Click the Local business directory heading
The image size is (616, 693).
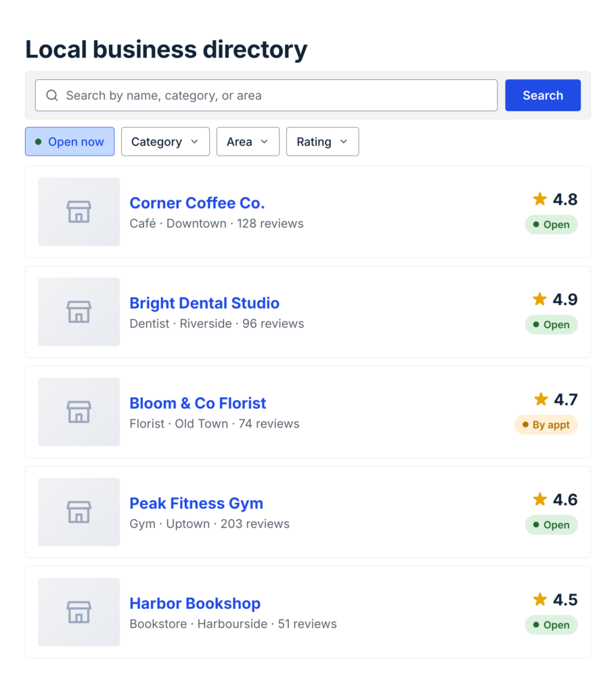coord(167,49)
